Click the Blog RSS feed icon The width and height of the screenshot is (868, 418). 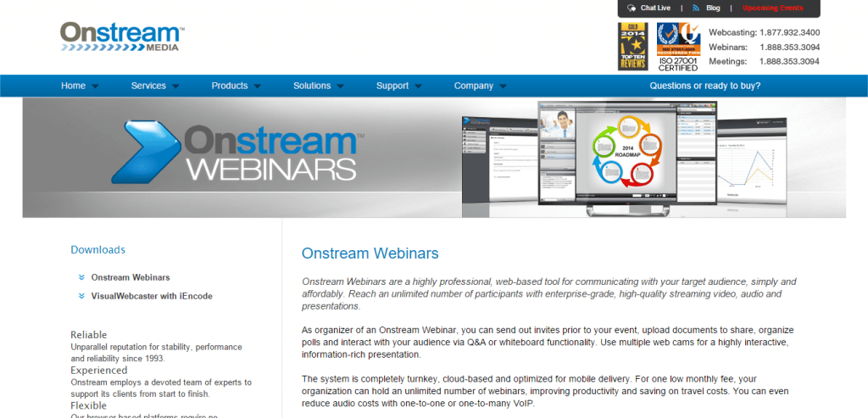(x=697, y=8)
